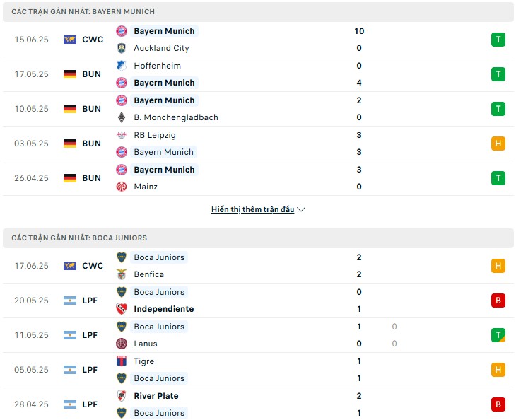Select the 'Các trận gần nhất: Boca Juniors' header

[x=258, y=238]
